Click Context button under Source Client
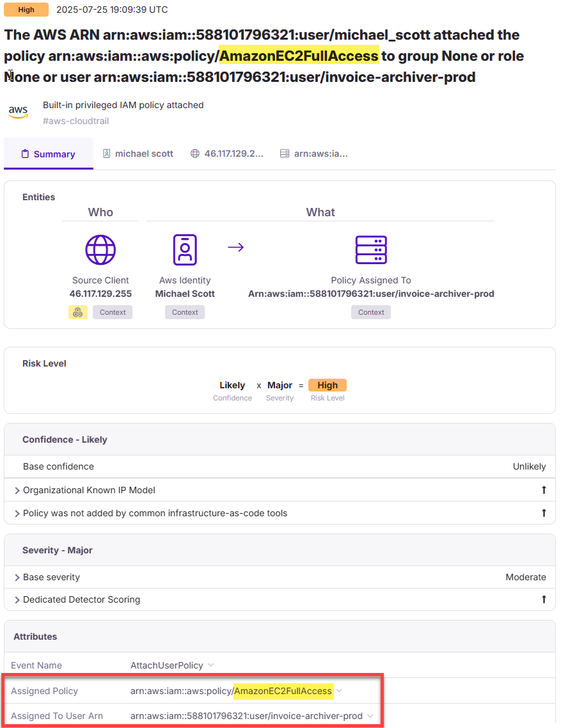Image resolution: width=561 pixels, height=728 pixels. coord(113,312)
